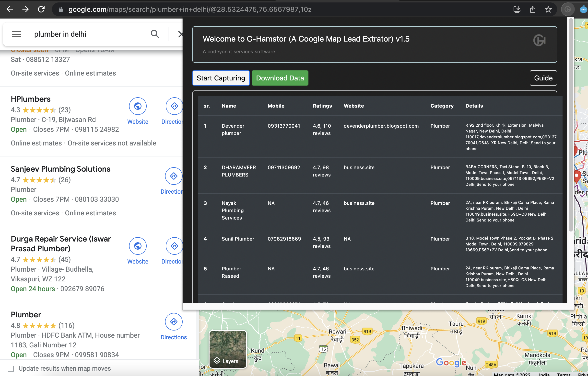Click Website label under Durga Repair Service
588x376 pixels.
coord(138,262)
